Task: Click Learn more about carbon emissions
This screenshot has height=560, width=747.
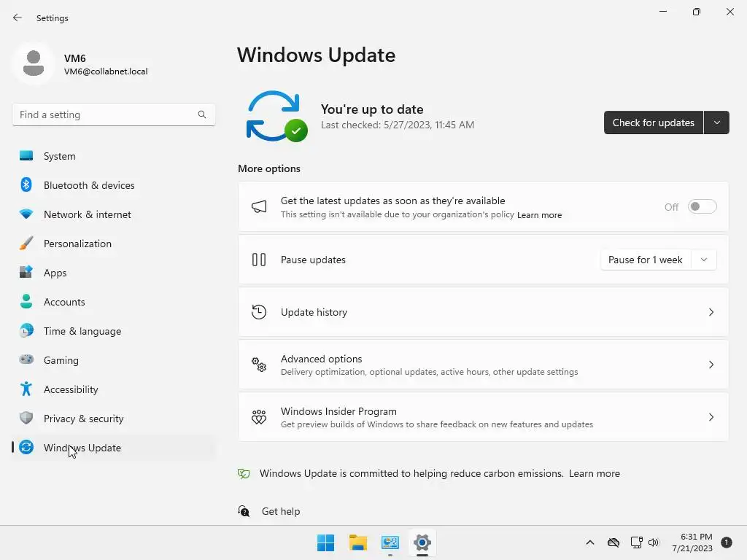Action: [x=594, y=473]
